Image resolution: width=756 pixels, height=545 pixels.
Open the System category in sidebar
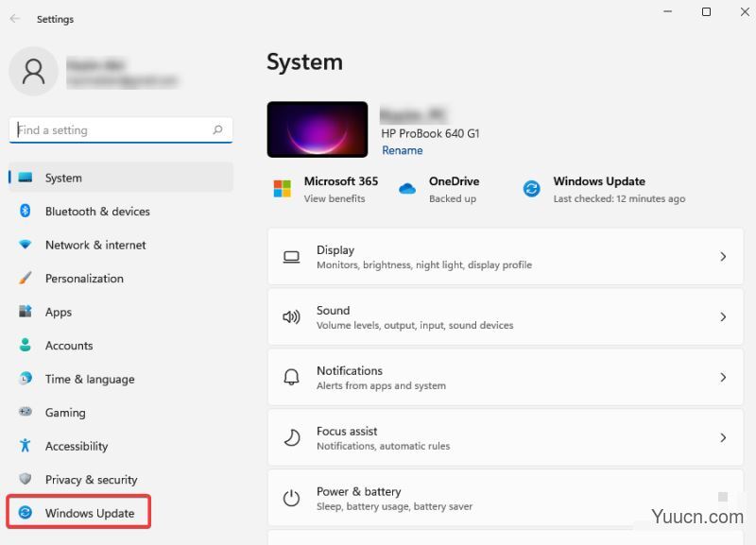coord(121,178)
